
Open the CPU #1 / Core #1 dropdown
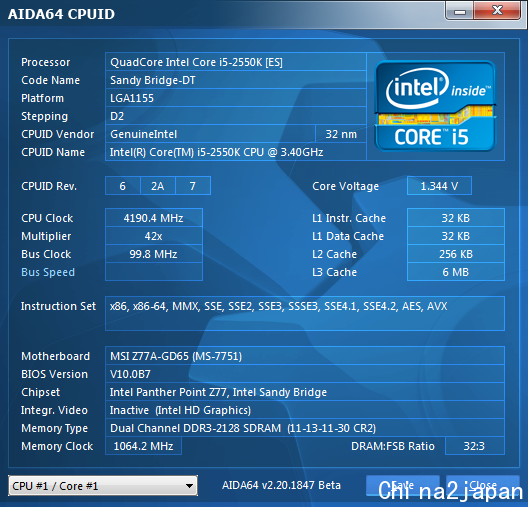pos(103,485)
